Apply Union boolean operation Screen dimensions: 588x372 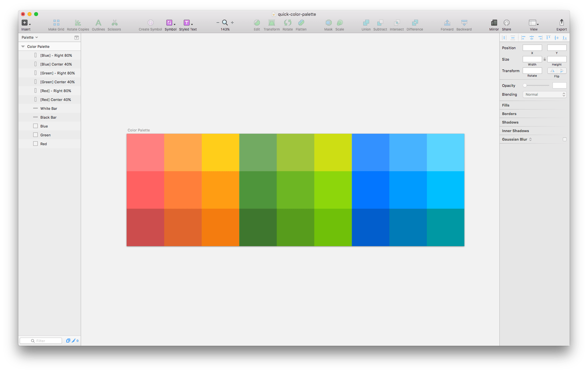[x=366, y=23]
